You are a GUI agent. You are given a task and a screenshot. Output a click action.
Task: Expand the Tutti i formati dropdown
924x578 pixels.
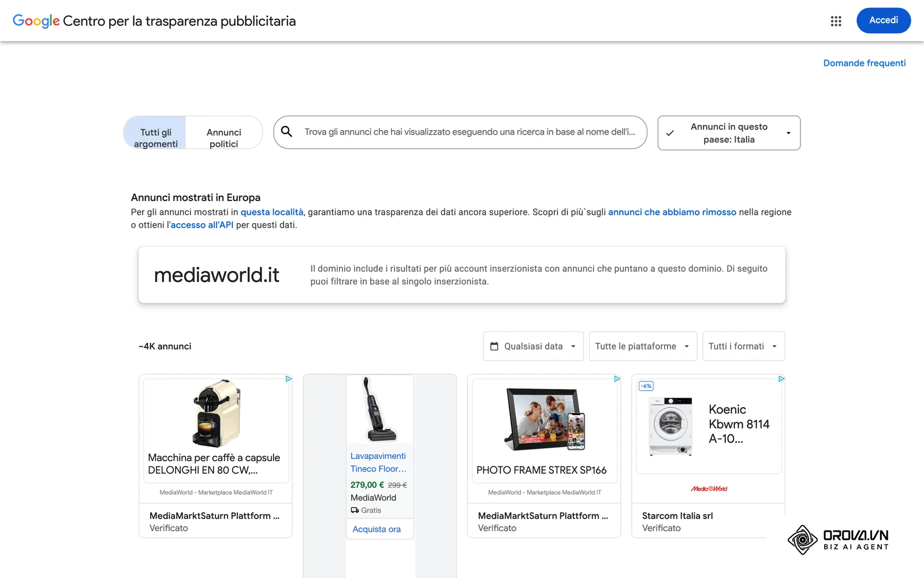(743, 346)
